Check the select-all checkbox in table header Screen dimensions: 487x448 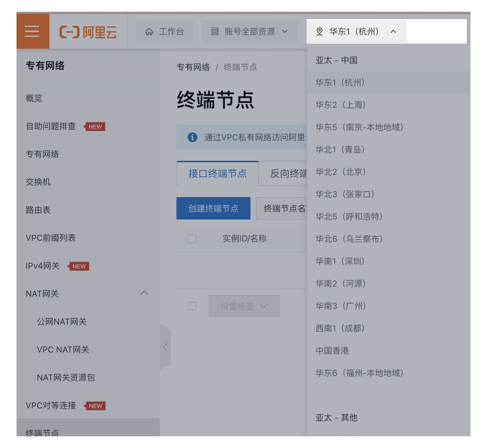(192, 239)
